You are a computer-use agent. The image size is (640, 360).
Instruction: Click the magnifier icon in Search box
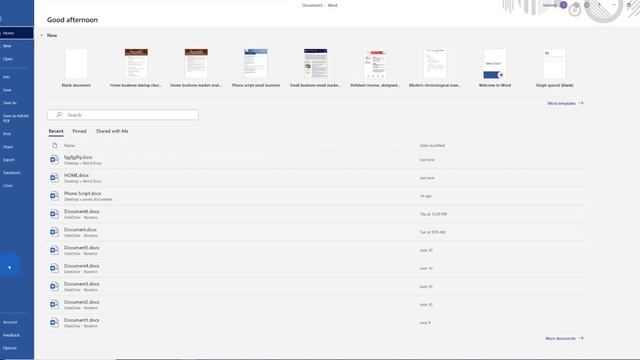pos(59,115)
